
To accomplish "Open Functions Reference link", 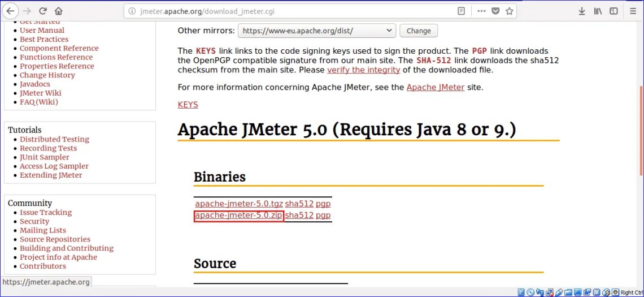I will [x=56, y=57].
